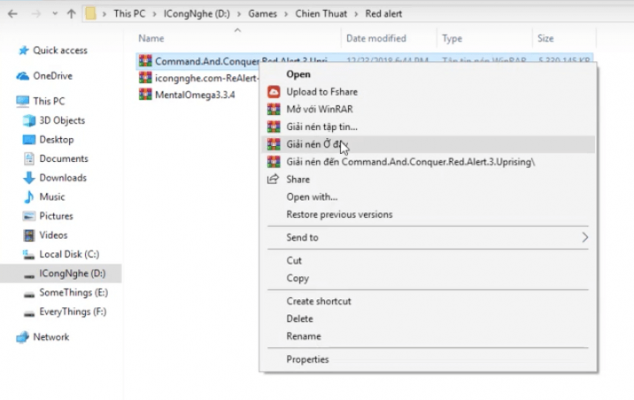Viewport: 634px width, 400px height.
Task: Expand chevron after 'This PC' in breadcrumb
Action: (x=154, y=14)
